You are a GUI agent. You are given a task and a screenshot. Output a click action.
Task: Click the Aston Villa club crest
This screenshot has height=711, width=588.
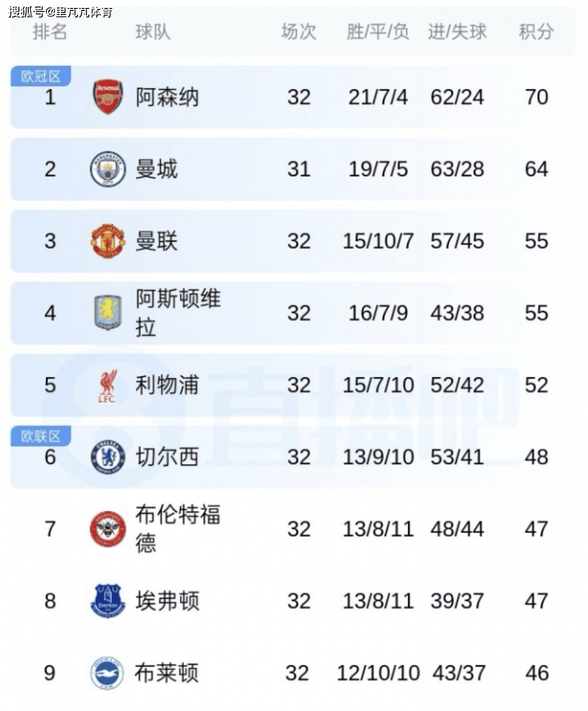[108, 313]
